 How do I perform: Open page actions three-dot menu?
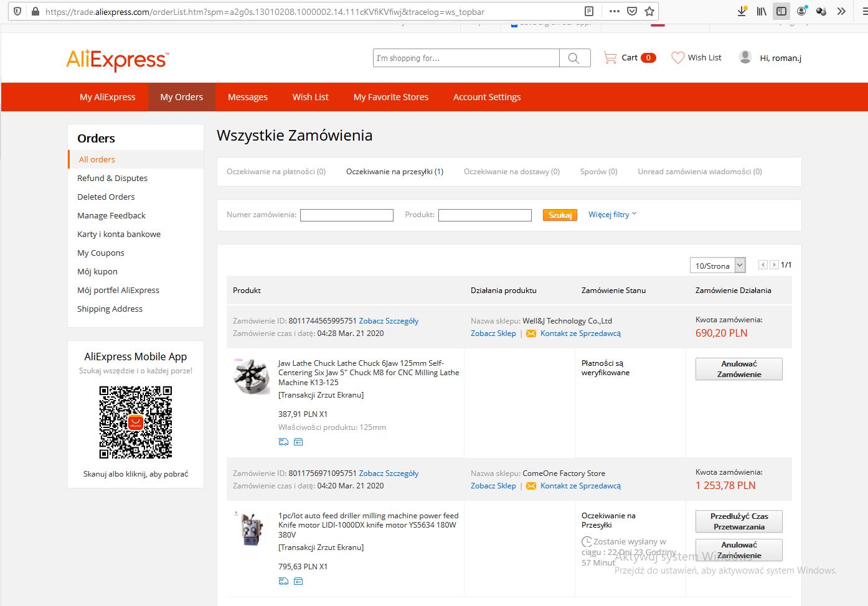[x=615, y=11]
